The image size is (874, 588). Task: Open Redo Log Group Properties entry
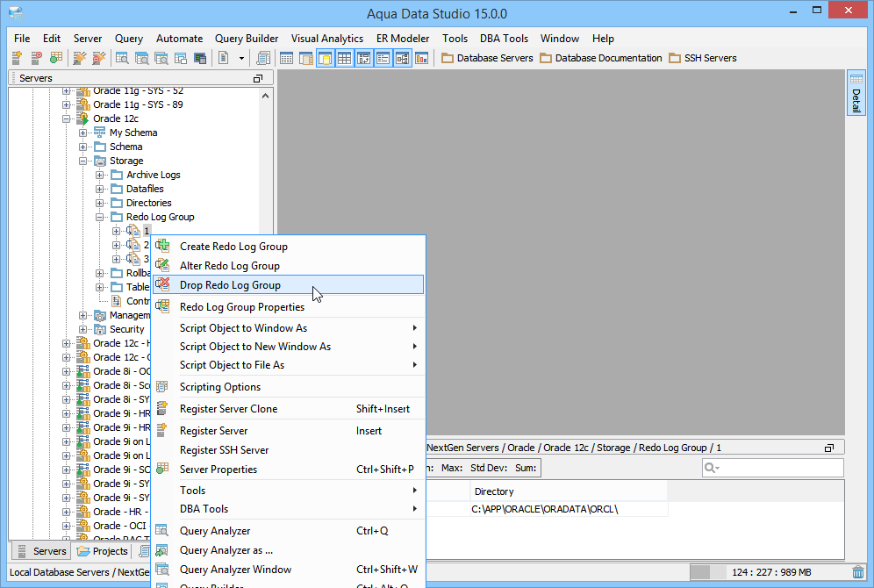(289, 307)
